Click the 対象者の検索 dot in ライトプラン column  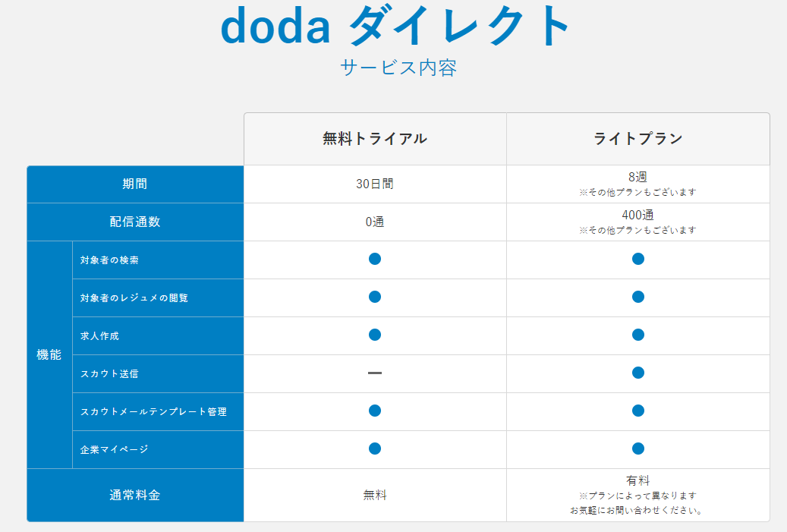point(638,259)
